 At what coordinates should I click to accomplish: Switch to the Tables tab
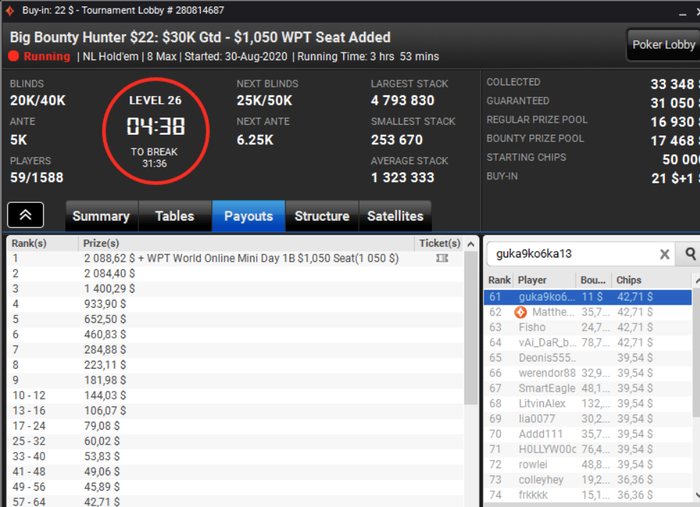coord(175,216)
